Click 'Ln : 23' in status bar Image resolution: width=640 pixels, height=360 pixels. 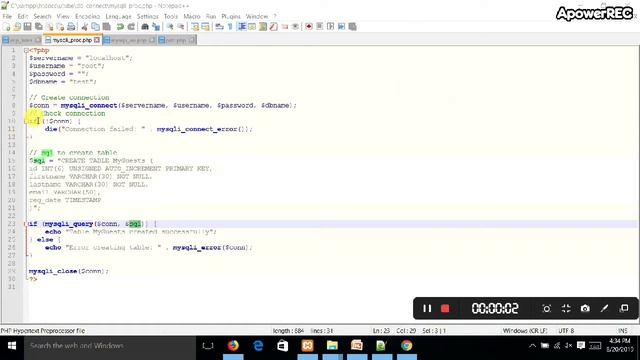381,331
